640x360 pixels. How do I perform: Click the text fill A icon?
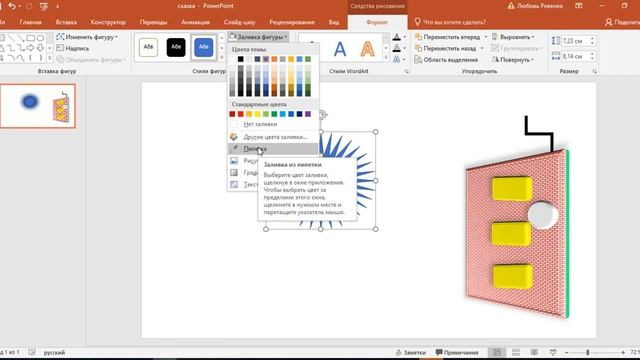point(396,38)
